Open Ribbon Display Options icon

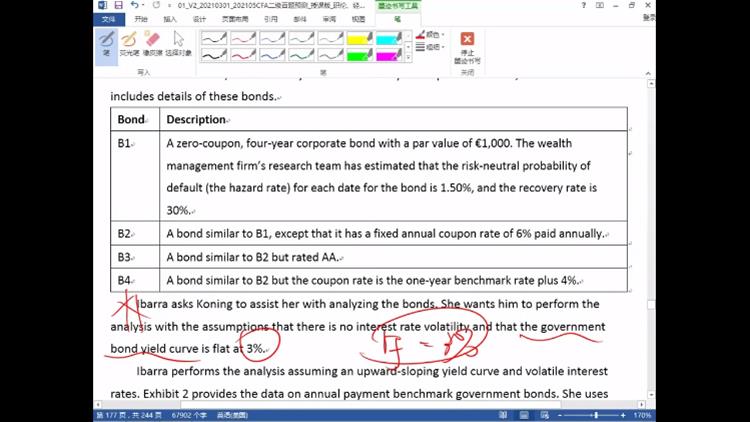click(600, 5)
